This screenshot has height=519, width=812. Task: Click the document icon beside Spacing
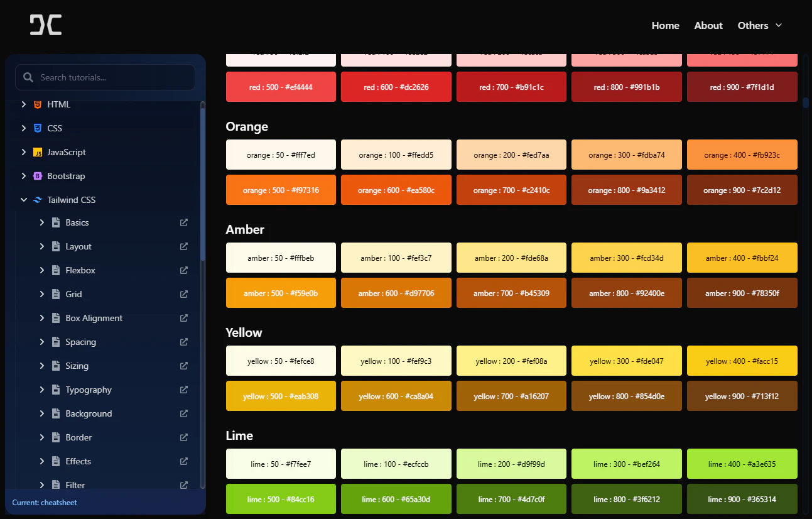point(55,342)
